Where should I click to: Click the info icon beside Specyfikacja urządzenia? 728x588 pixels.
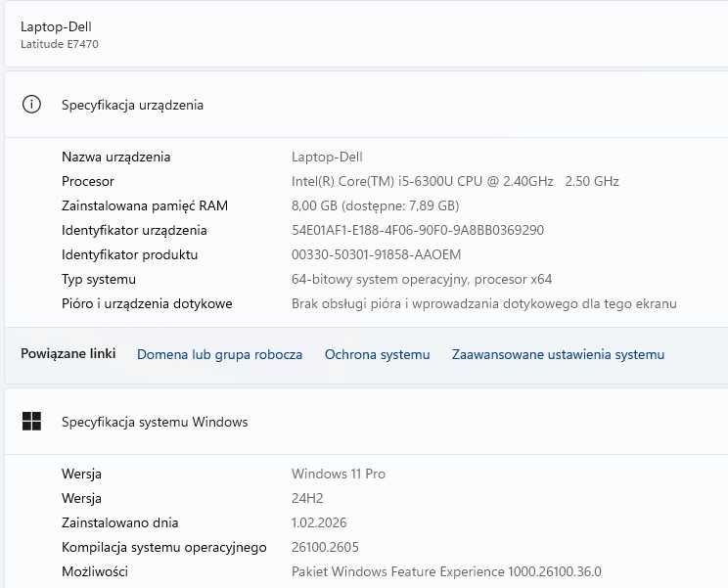point(31,105)
